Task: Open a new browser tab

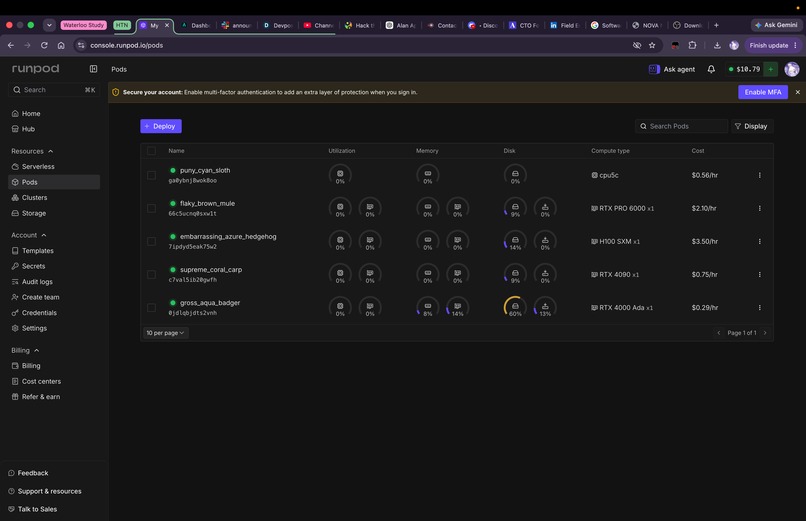Action: pos(716,25)
